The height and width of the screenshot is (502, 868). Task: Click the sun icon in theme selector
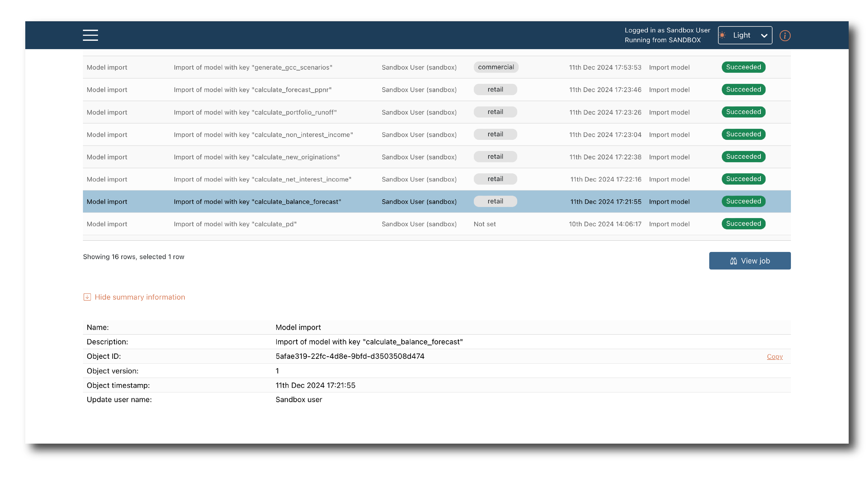pyautogui.click(x=723, y=35)
